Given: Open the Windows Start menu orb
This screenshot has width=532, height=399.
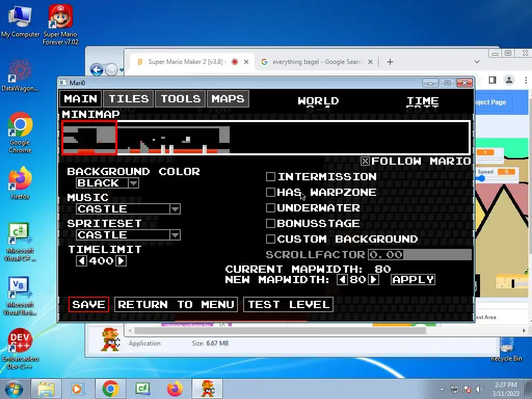Looking at the screenshot, I should click(14, 389).
